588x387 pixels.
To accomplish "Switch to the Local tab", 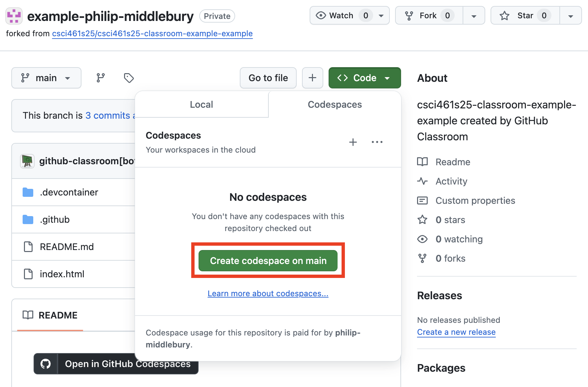I will [202, 104].
